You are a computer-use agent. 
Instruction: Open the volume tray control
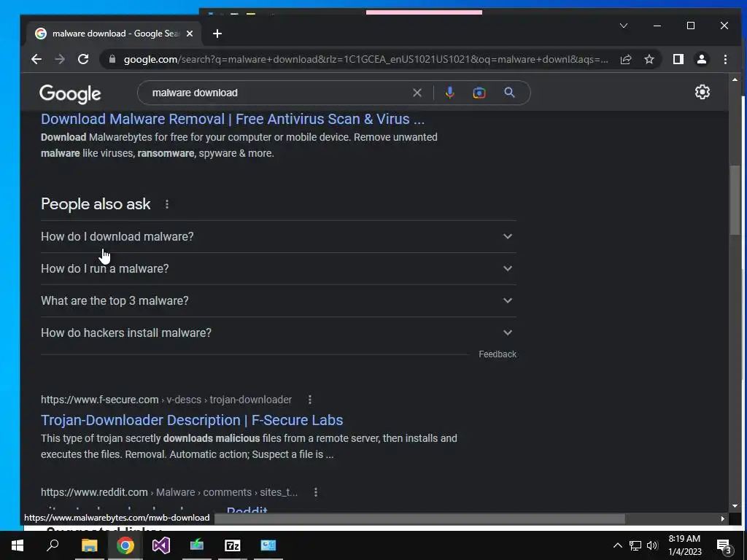click(652, 545)
